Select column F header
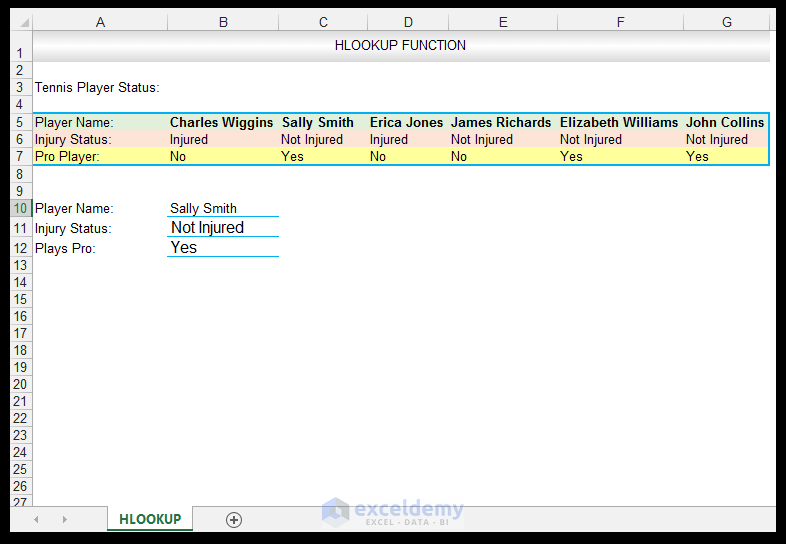 pos(620,22)
